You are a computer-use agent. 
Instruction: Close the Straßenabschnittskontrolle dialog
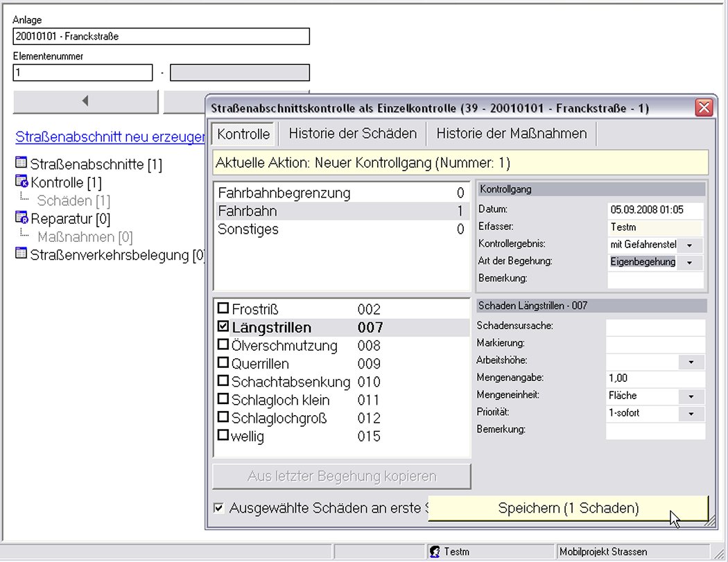[704, 108]
